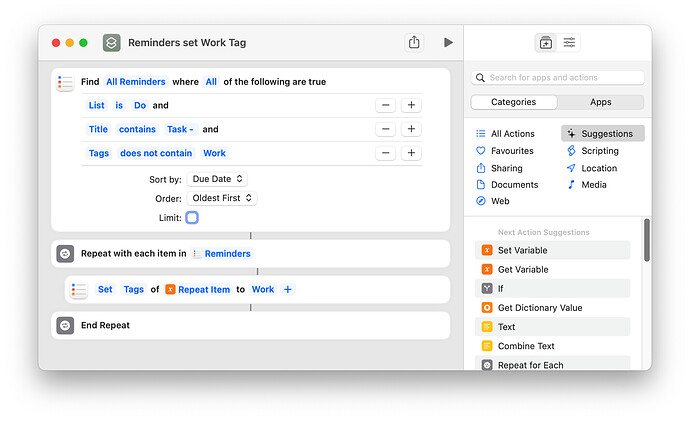Viewport: 690px width, 421px height.
Task: Click plus icon after Work in Set Tags action
Action: (x=288, y=289)
